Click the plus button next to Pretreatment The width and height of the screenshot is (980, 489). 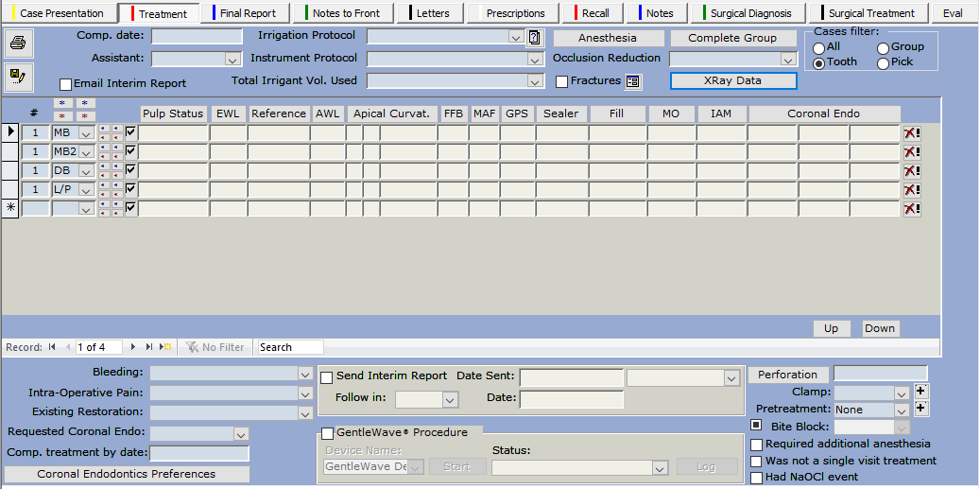[x=921, y=410]
